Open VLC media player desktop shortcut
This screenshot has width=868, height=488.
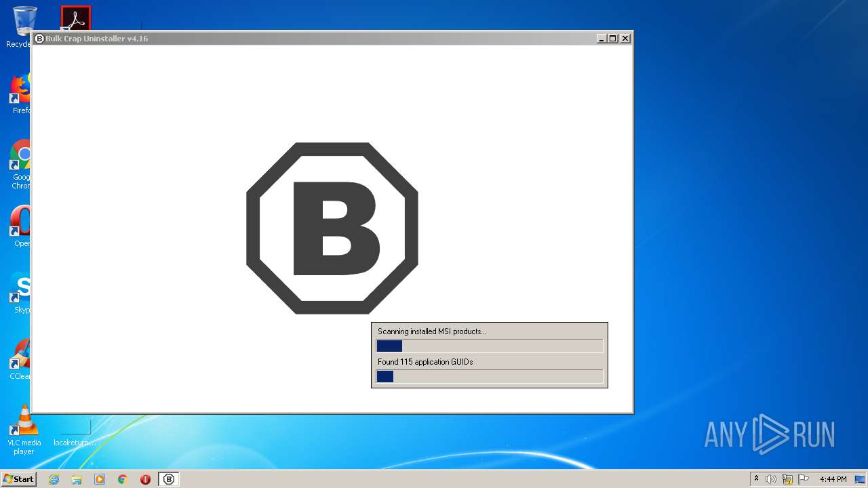[x=24, y=430]
